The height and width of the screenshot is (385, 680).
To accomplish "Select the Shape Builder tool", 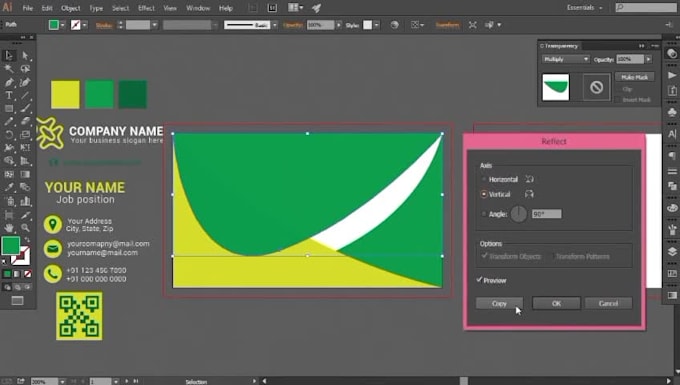I will pos(9,161).
